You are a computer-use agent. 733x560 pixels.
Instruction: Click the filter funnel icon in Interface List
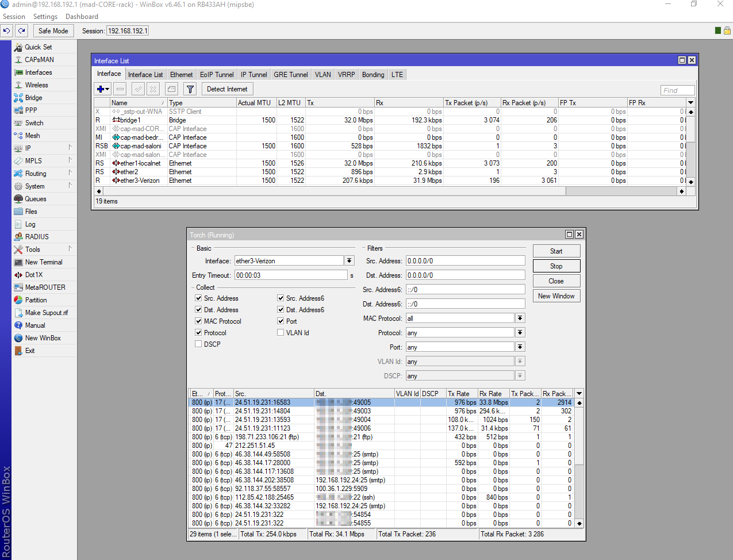(190, 89)
